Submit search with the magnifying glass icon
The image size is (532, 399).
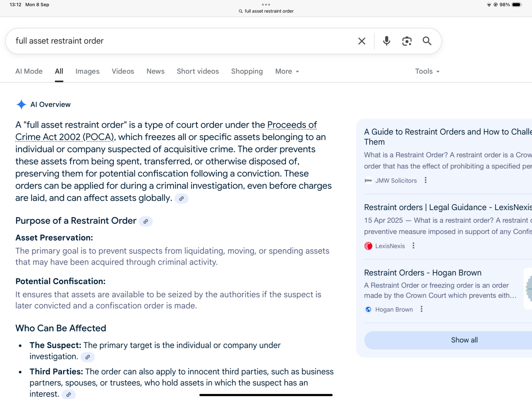(x=427, y=41)
